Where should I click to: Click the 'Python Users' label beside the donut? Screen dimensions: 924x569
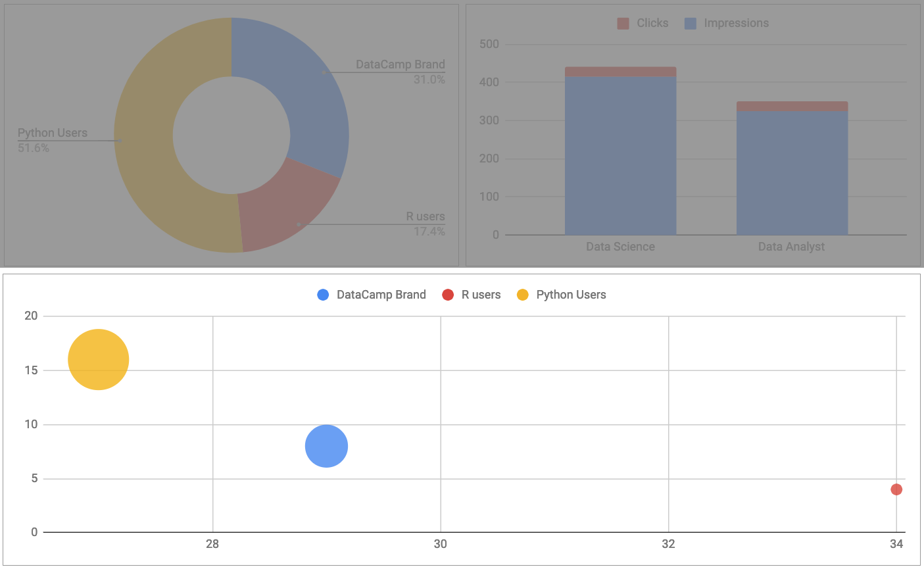pyautogui.click(x=53, y=133)
